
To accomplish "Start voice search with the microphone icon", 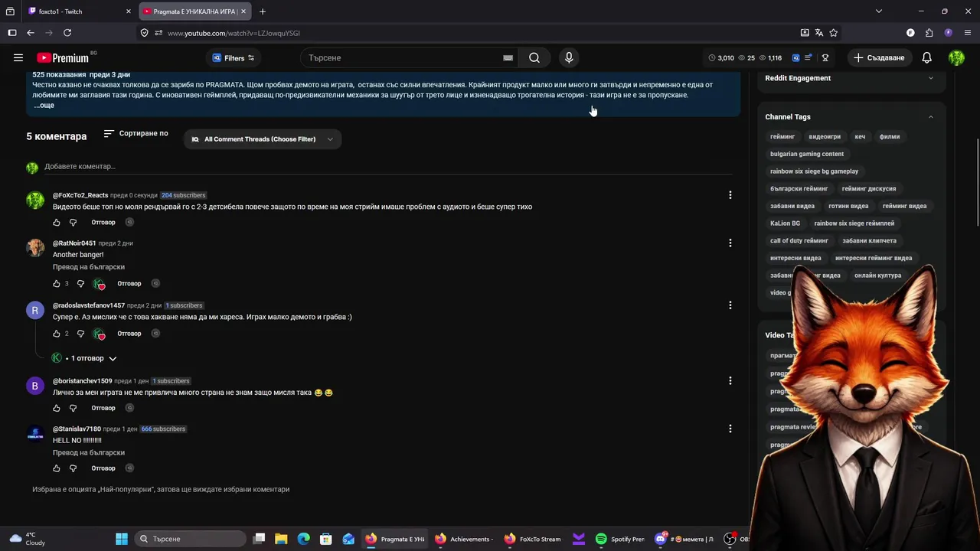I will coord(569,57).
